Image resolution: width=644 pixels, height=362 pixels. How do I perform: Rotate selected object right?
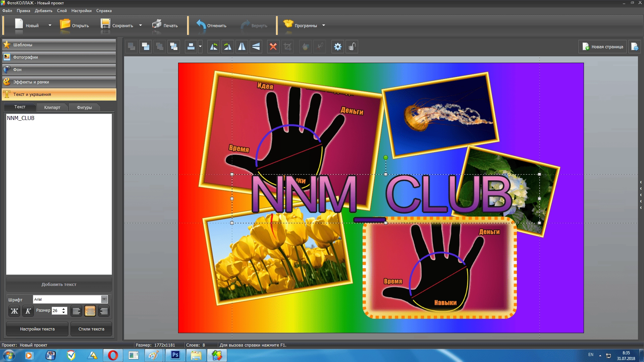[x=228, y=47]
